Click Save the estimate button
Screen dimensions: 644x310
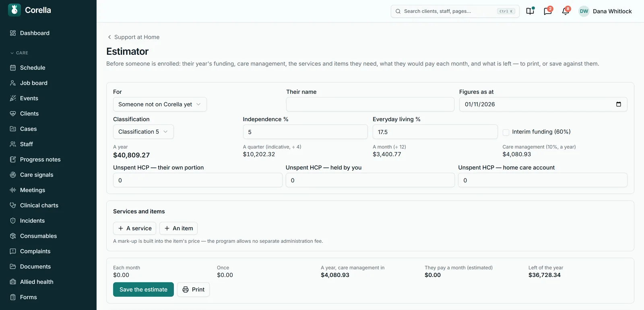(143, 289)
